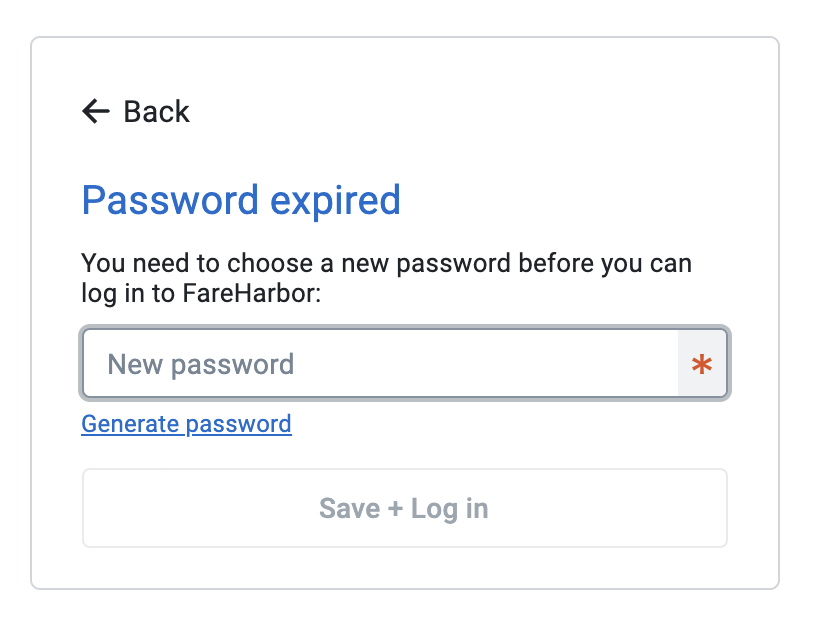The width and height of the screenshot is (820, 619).
Task: Click the asterisk marker inside the password box
Action: coord(703,364)
